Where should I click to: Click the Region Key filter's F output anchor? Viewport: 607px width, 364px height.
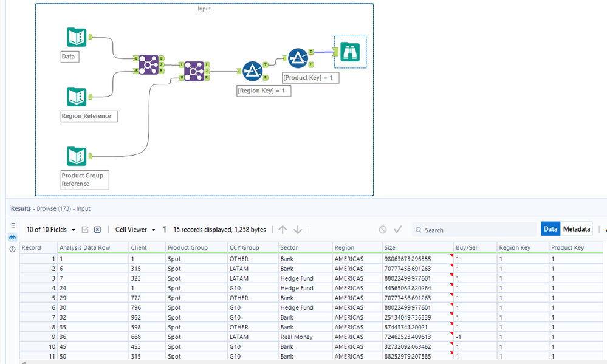(266, 77)
